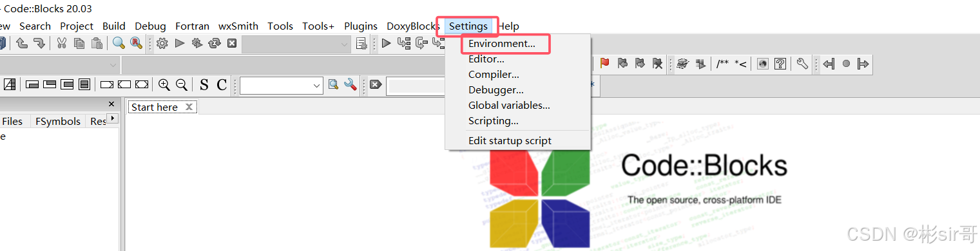This screenshot has height=251, width=980.
Task: Click the Undo arrow icon
Action: pos(22,43)
